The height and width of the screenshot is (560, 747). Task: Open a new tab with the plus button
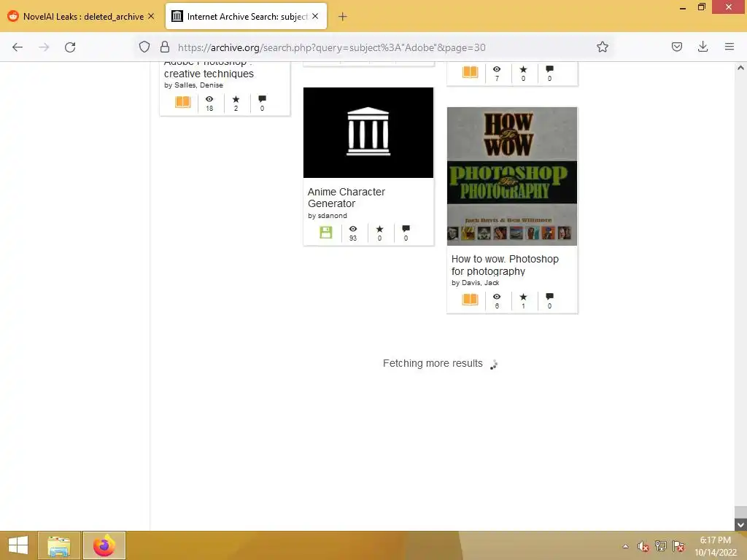[343, 17]
